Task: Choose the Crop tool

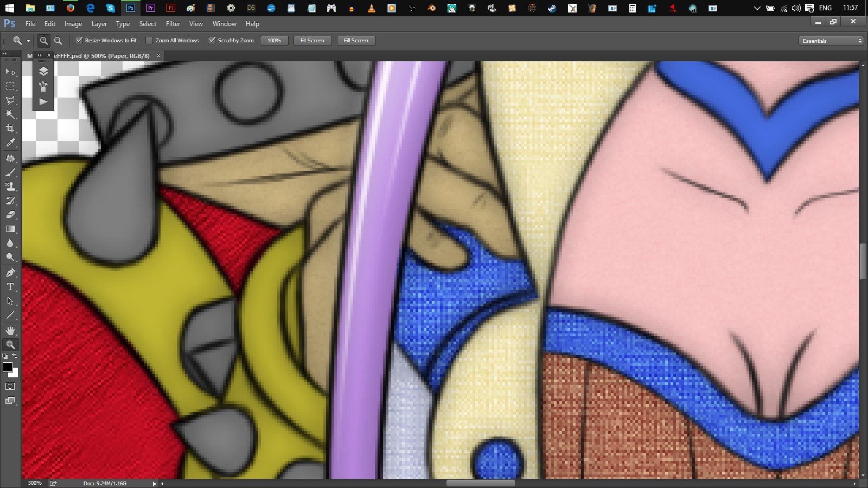Action: pyautogui.click(x=10, y=129)
